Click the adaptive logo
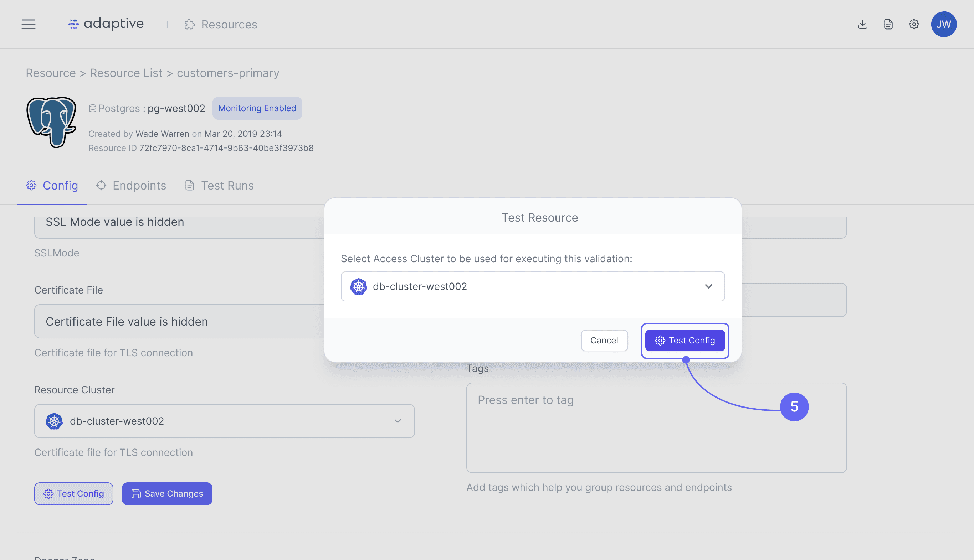 coord(106,24)
